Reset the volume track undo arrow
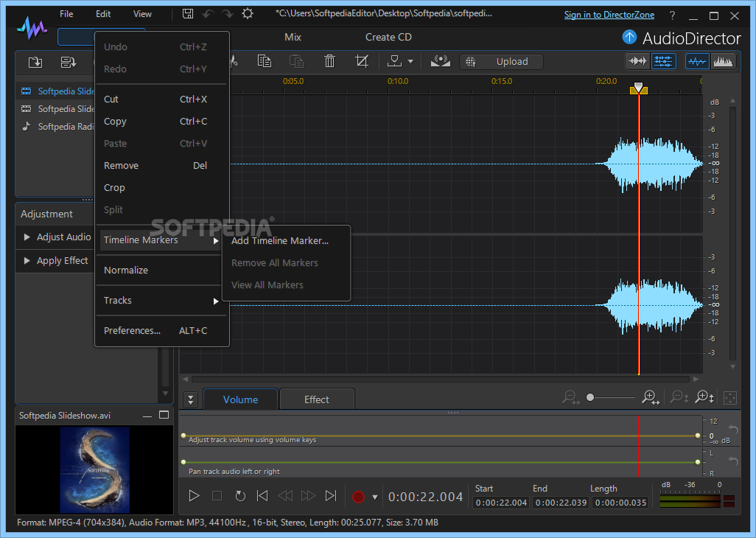This screenshot has height=538, width=756. tap(733, 429)
